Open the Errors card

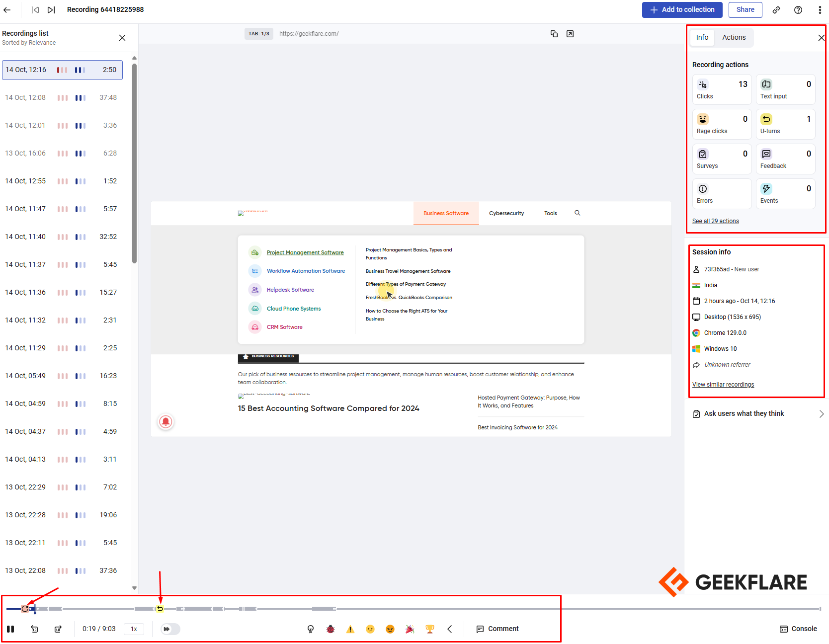[722, 194]
